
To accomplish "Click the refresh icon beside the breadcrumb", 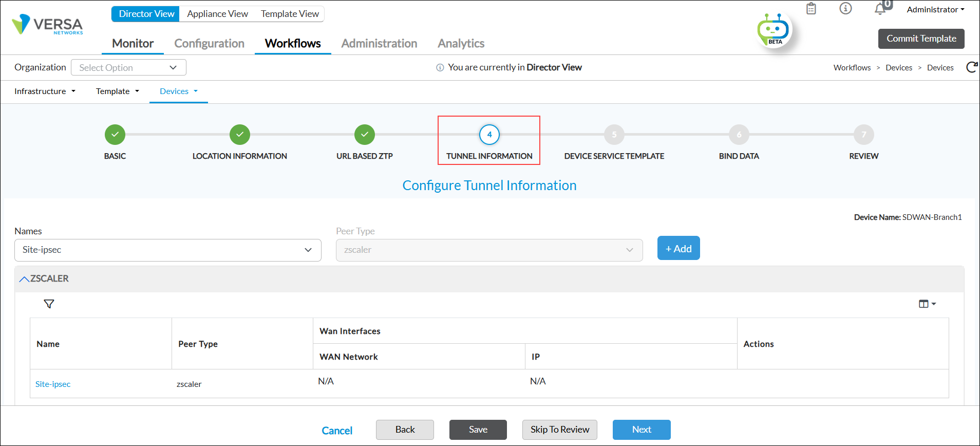I will pyautogui.click(x=971, y=67).
